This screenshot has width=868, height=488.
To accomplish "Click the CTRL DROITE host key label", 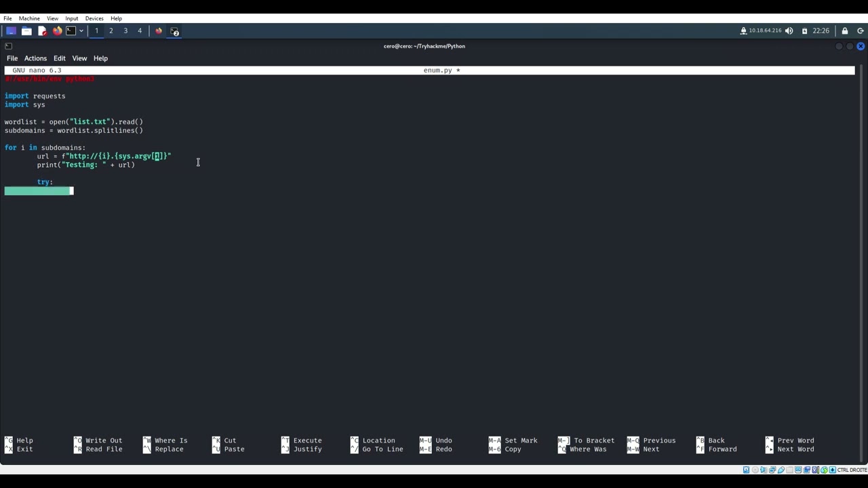I will [852, 470].
